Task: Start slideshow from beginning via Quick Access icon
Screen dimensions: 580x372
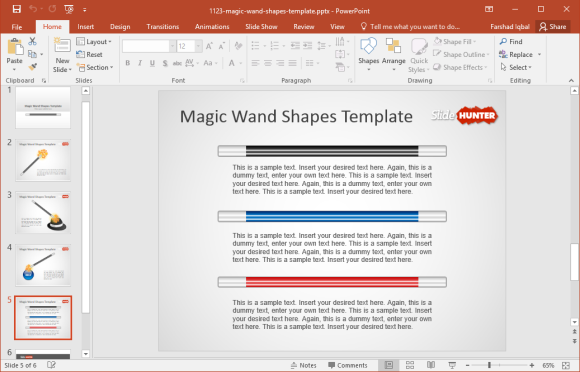Action: click(69, 9)
